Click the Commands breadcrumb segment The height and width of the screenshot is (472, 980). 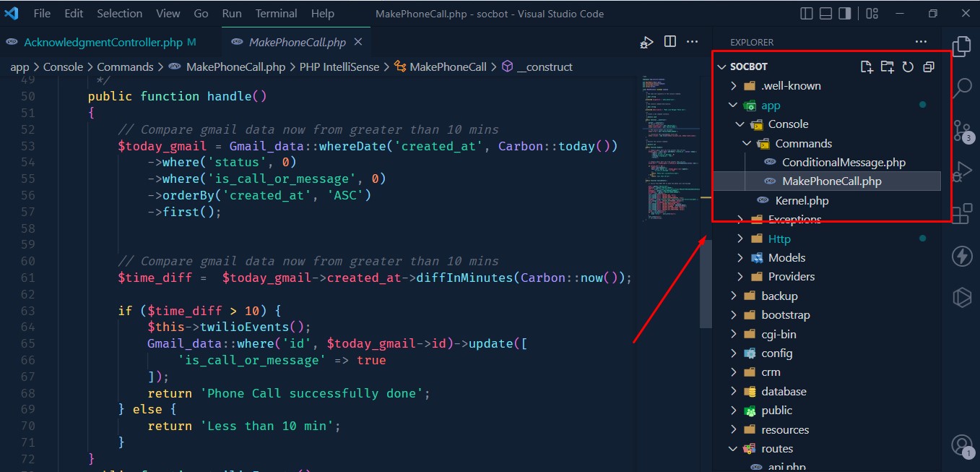[x=125, y=66]
